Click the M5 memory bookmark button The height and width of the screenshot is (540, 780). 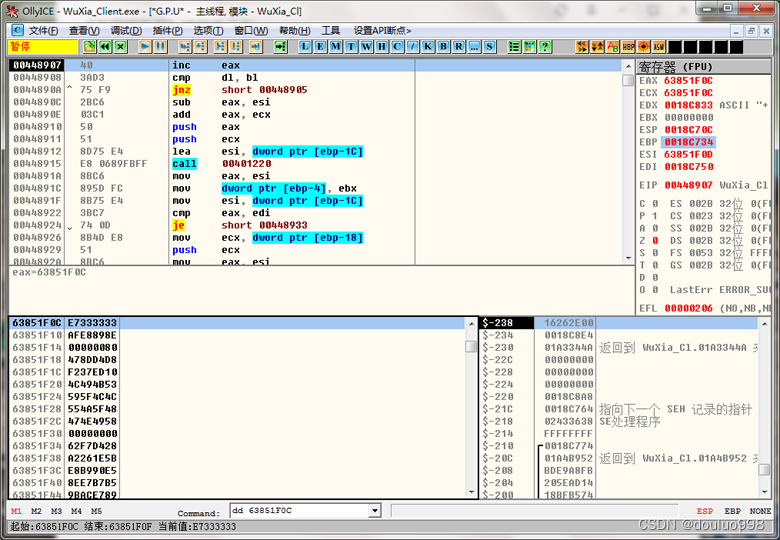[x=96, y=511]
